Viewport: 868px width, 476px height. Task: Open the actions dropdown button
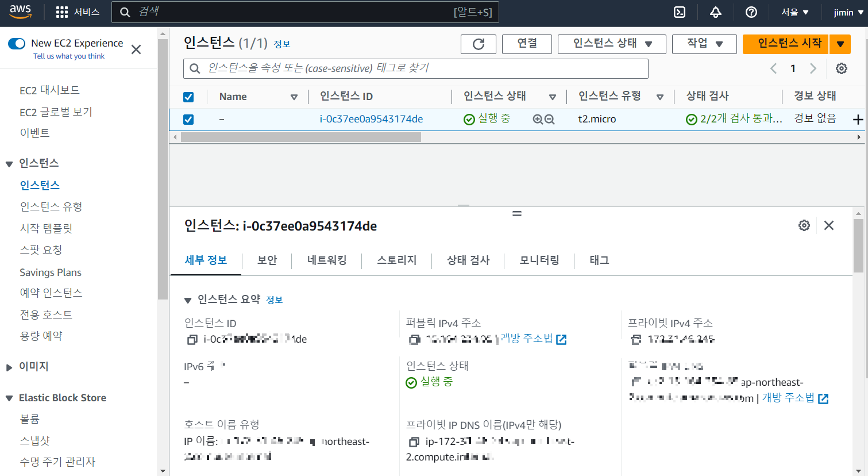pyautogui.click(x=704, y=44)
